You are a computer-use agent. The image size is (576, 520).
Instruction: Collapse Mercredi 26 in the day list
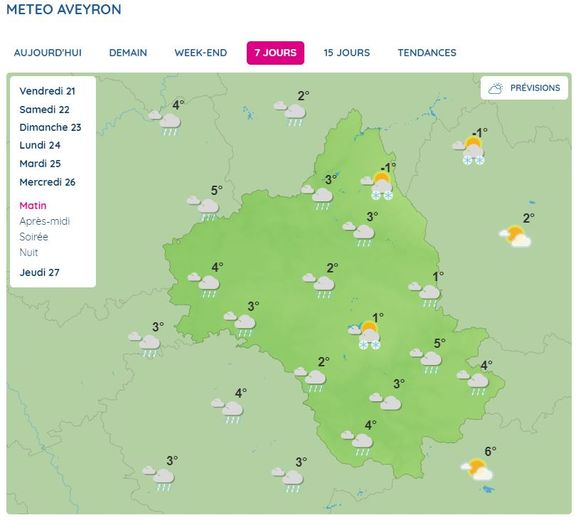47,182
